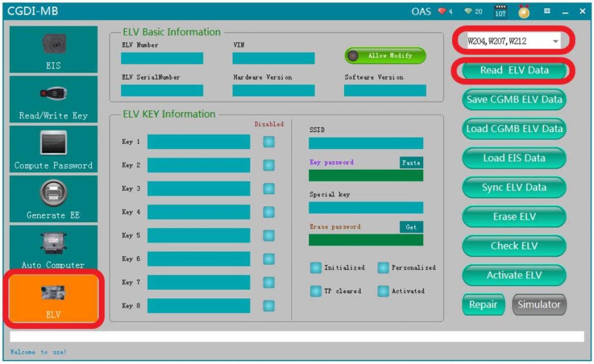Viewport: 594px width, 364px height.
Task: Click the Hardware Version field
Action: coord(274,90)
